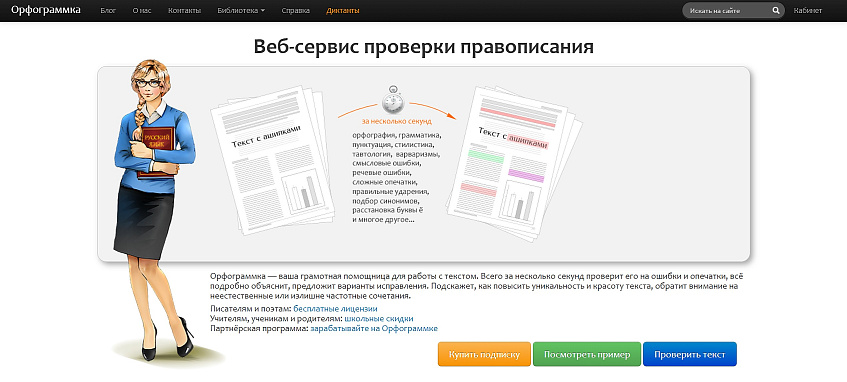Open the Блог menu item
This screenshot has width=847, height=382.
[x=108, y=10]
